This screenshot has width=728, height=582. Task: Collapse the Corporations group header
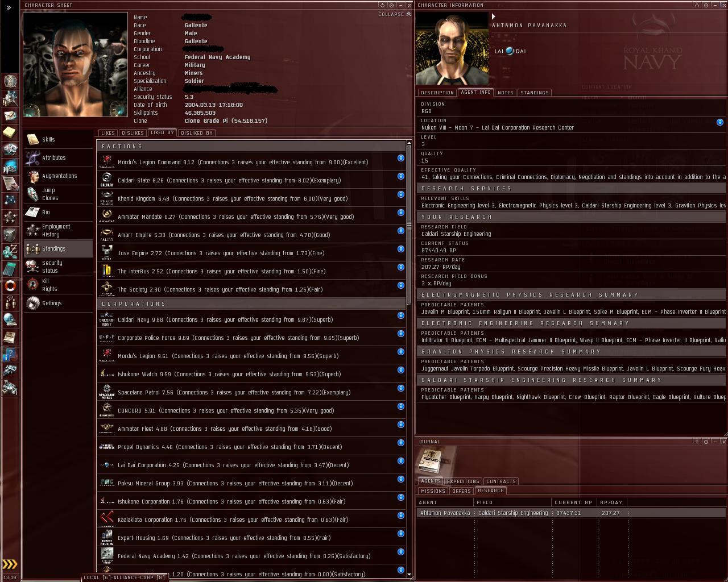pyautogui.click(x=251, y=304)
